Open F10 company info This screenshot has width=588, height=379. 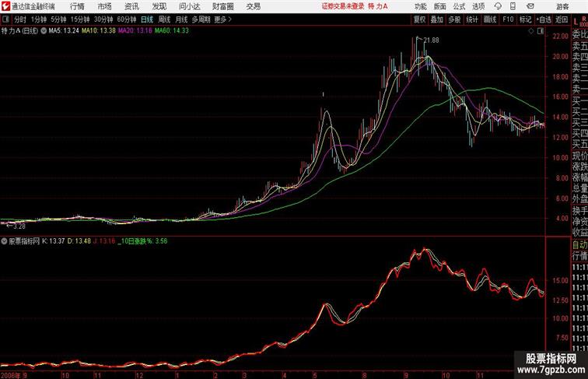pyautogui.click(x=508, y=19)
